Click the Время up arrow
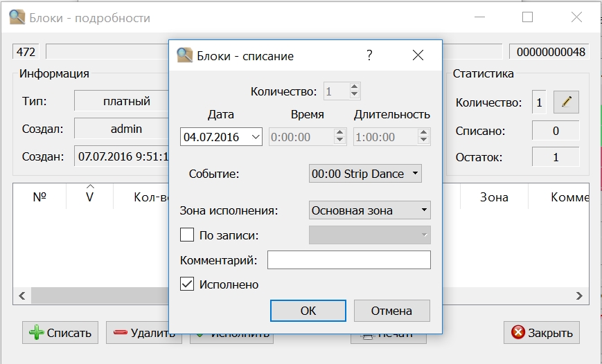This screenshot has width=602, height=364. (339, 133)
